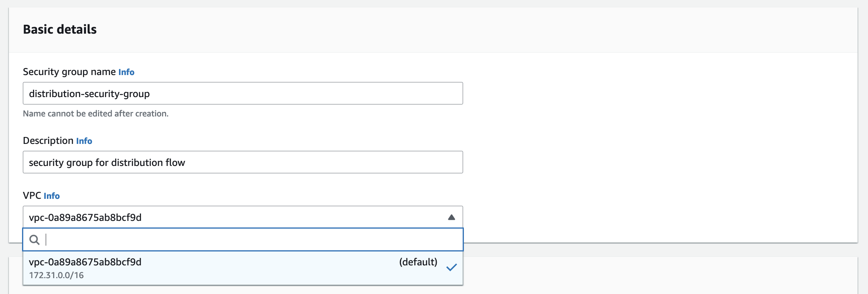
Task: Choose the vpc-0a89a8675ab8bcf9d option in the list
Action: [85, 262]
